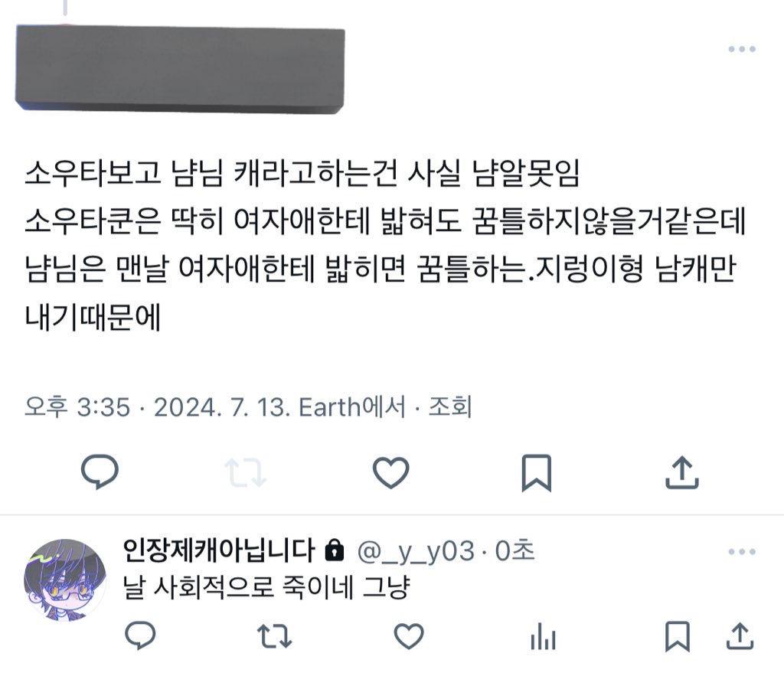Share the main tweet via upload icon
This screenshot has height=679, width=784.
pos(682,472)
